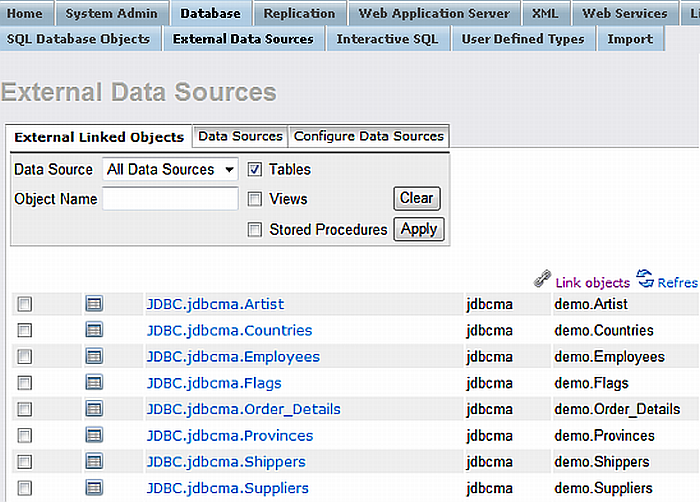Focus the Object Name text field
This screenshot has height=502, width=700.
[x=170, y=199]
